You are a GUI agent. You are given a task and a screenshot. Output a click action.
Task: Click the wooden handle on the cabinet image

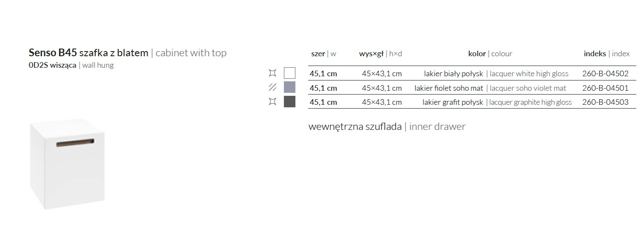(x=75, y=142)
